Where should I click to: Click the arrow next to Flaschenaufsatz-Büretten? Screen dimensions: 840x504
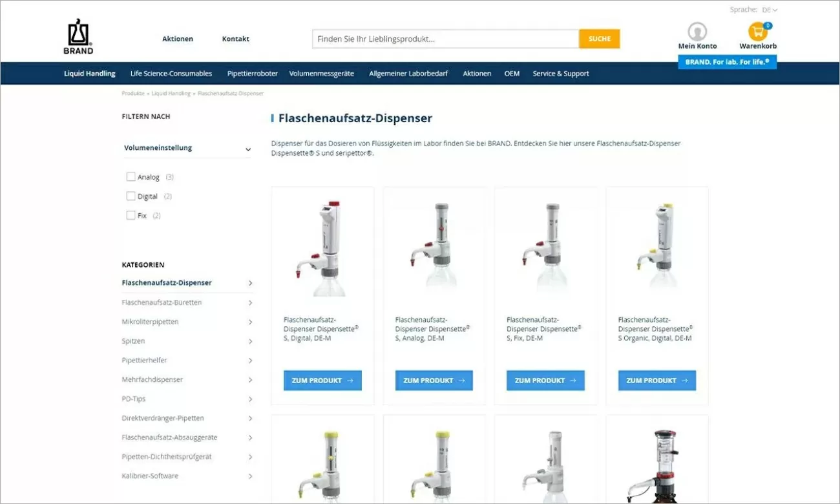250,302
